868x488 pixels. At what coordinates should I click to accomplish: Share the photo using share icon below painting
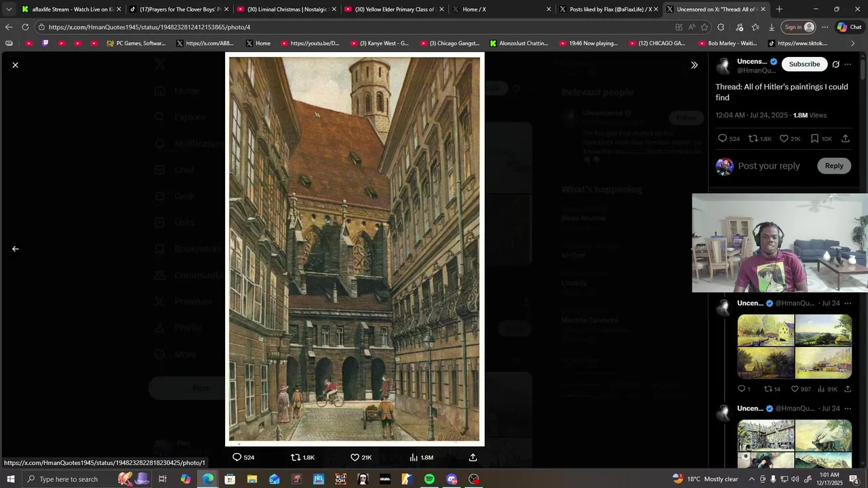pos(473,457)
